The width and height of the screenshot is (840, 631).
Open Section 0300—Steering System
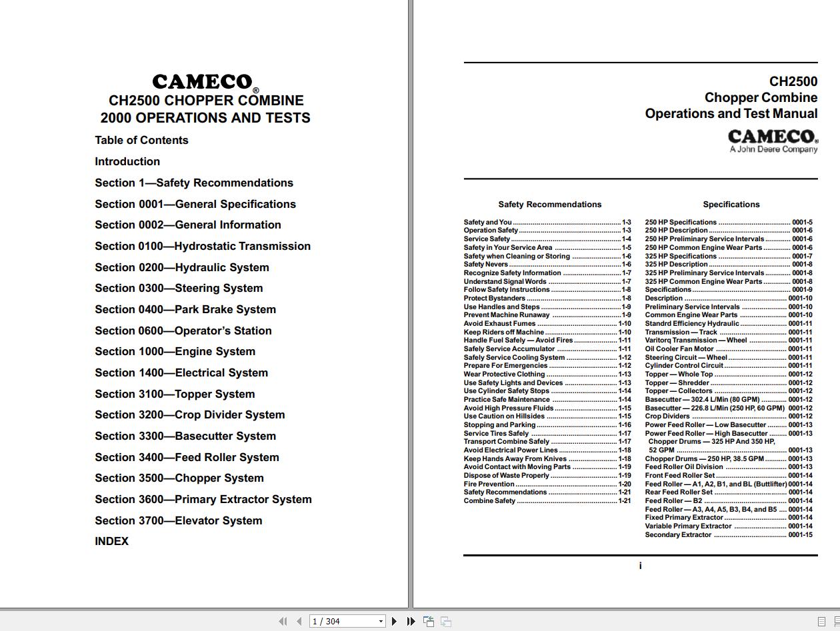coord(179,288)
